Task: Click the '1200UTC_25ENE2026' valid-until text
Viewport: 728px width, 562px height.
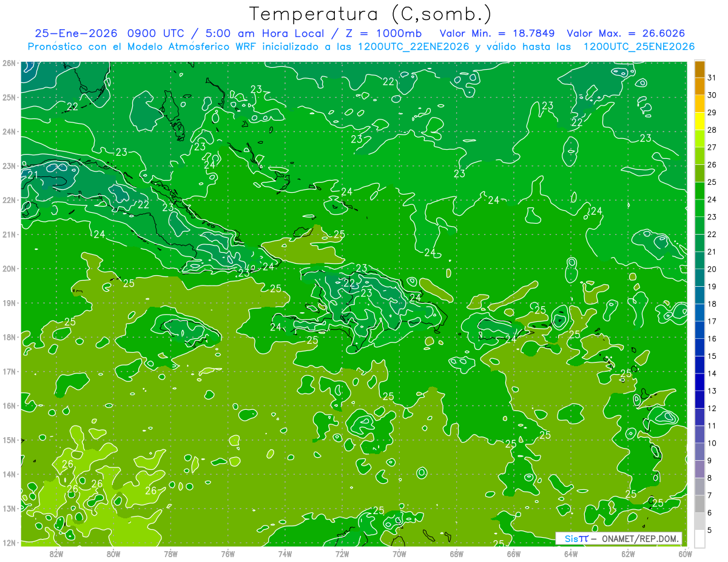Action: point(639,47)
